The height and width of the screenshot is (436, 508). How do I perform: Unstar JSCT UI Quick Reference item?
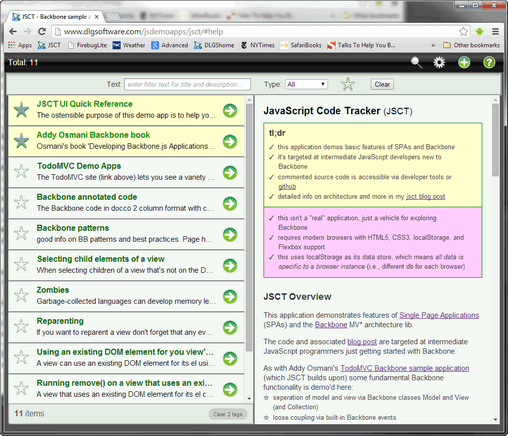click(x=21, y=110)
